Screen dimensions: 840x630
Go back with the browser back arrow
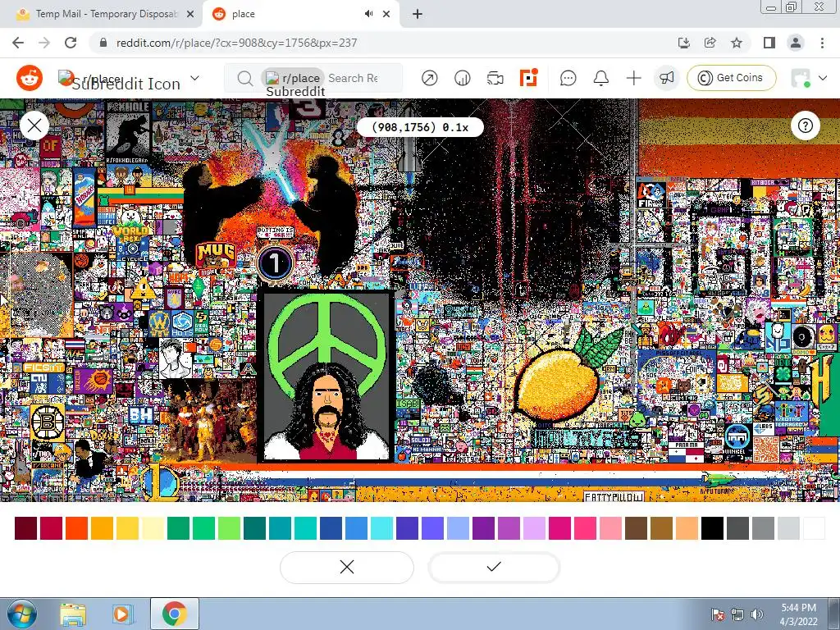coord(18,43)
